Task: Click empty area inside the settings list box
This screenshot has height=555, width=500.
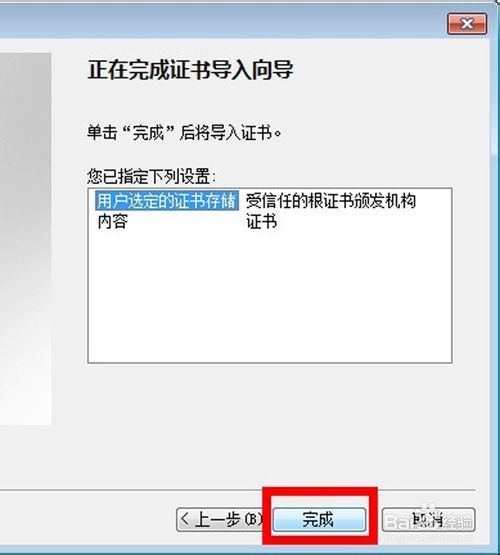Action: tap(270, 297)
